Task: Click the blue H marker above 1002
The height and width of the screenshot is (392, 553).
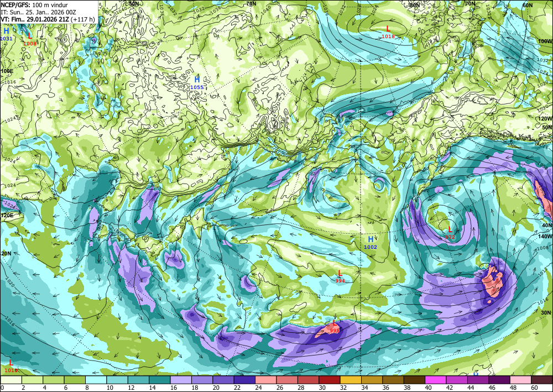Action: click(x=371, y=240)
